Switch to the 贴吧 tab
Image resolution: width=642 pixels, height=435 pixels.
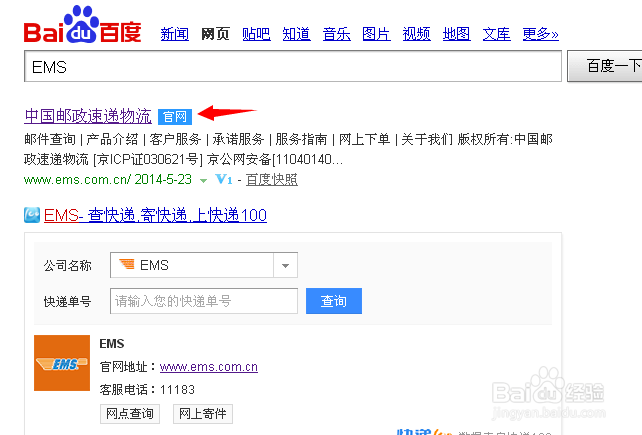pyautogui.click(x=256, y=34)
